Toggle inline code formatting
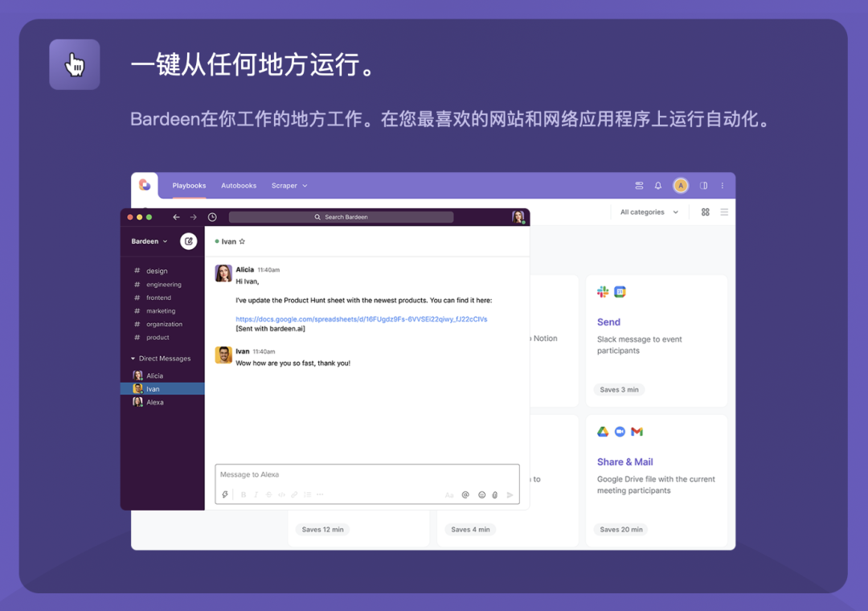868x611 pixels. [x=281, y=494]
